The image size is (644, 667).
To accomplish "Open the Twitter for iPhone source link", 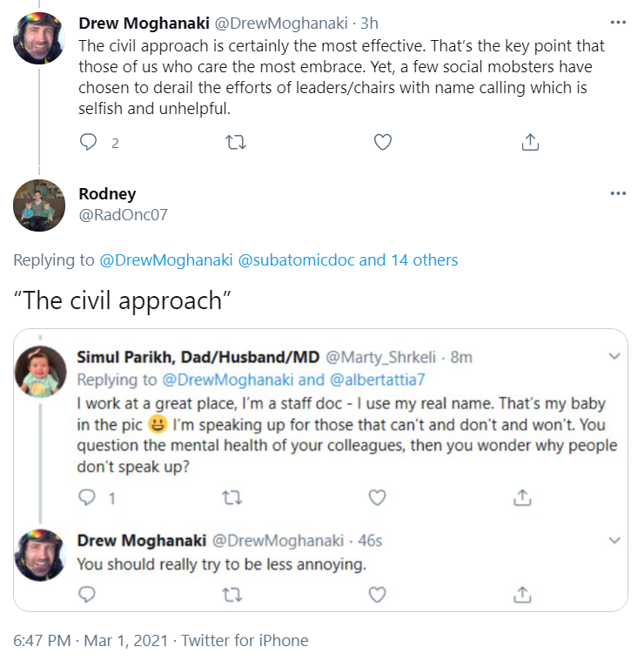I will click(245, 640).
